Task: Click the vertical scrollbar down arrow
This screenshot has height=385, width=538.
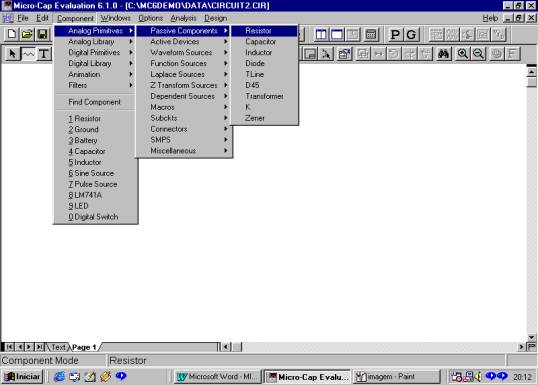Action: [531, 337]
